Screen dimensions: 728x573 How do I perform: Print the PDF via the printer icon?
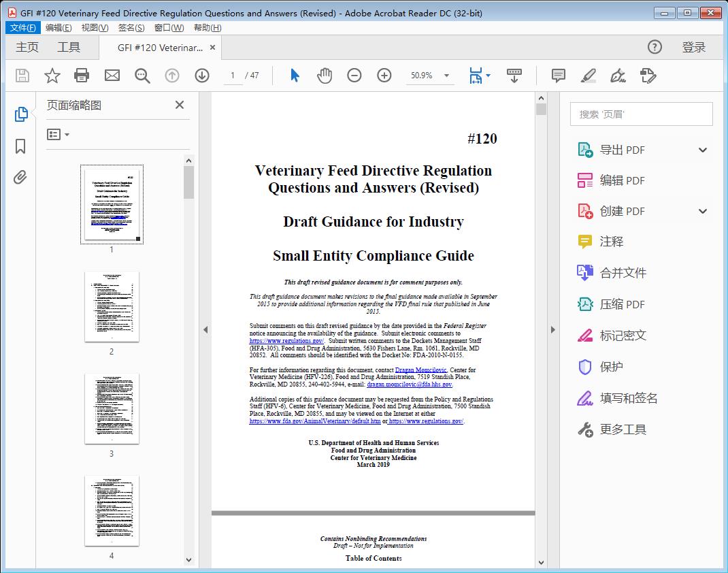(82, 76)
